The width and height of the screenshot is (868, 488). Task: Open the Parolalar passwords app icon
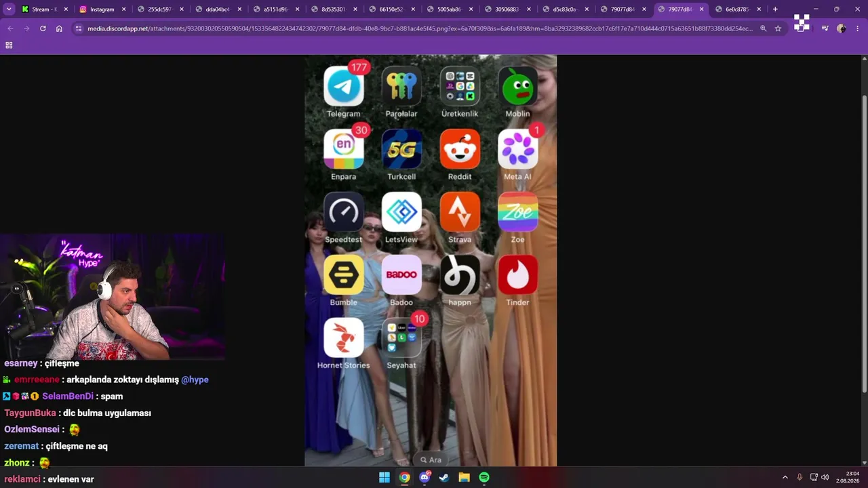(x=401, y=86)
